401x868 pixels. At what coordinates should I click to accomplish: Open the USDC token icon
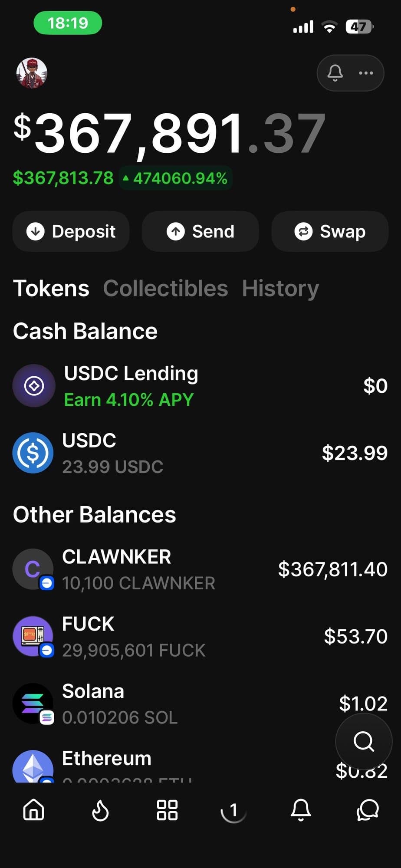(x=33, y=453)
